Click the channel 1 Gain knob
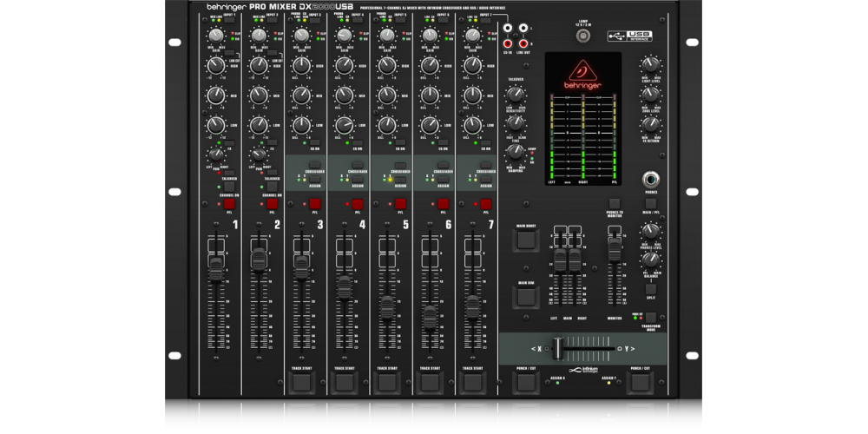 tap(216, 36)
